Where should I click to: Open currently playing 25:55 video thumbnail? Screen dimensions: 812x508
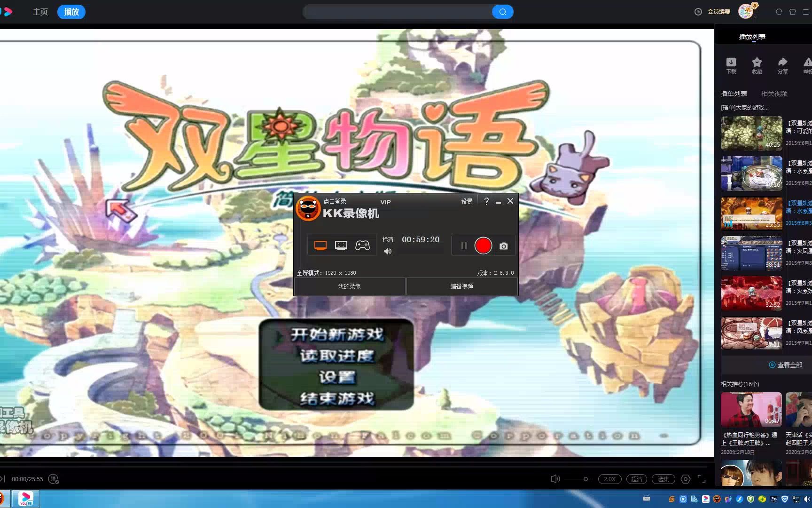(x=752, y=213)
